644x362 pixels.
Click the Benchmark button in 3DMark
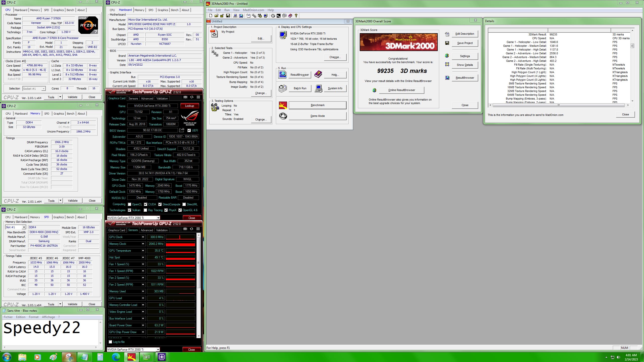[x=317, y=105]
